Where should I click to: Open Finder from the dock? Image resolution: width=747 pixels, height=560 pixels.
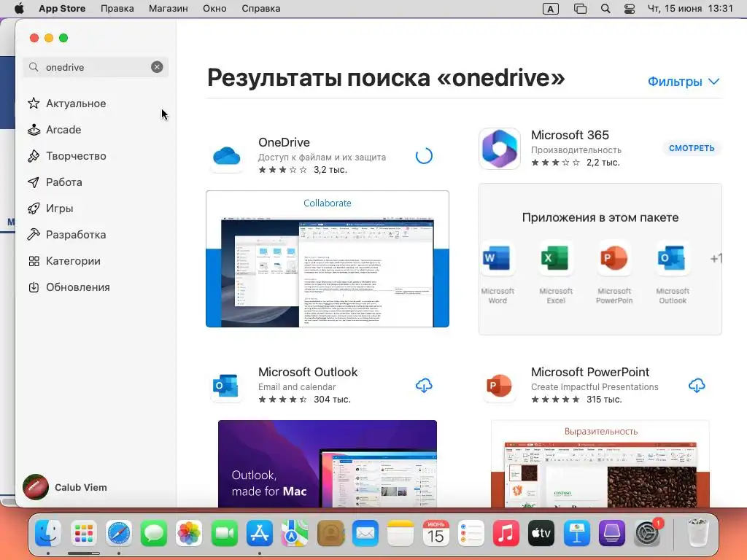tap(48, 533)
